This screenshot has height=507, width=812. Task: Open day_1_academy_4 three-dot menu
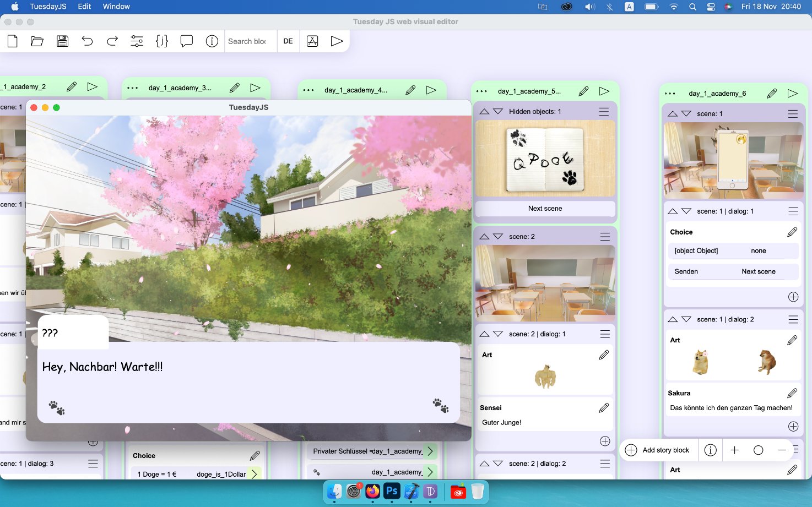308,90
